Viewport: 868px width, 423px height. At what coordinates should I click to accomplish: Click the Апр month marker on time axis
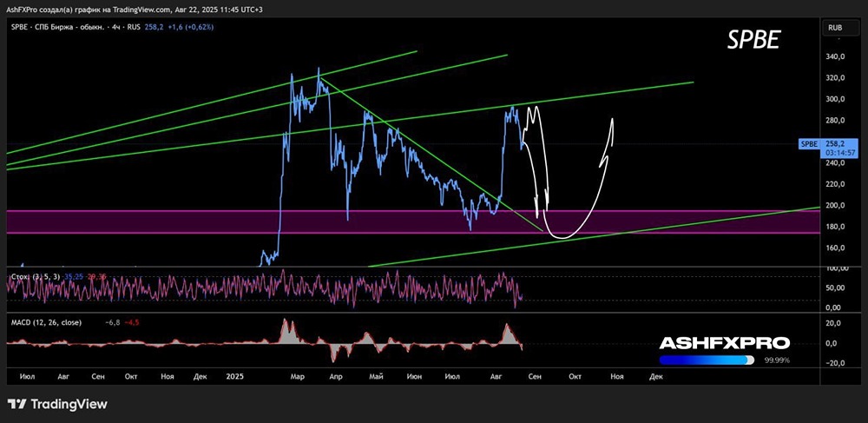[336, 376]
